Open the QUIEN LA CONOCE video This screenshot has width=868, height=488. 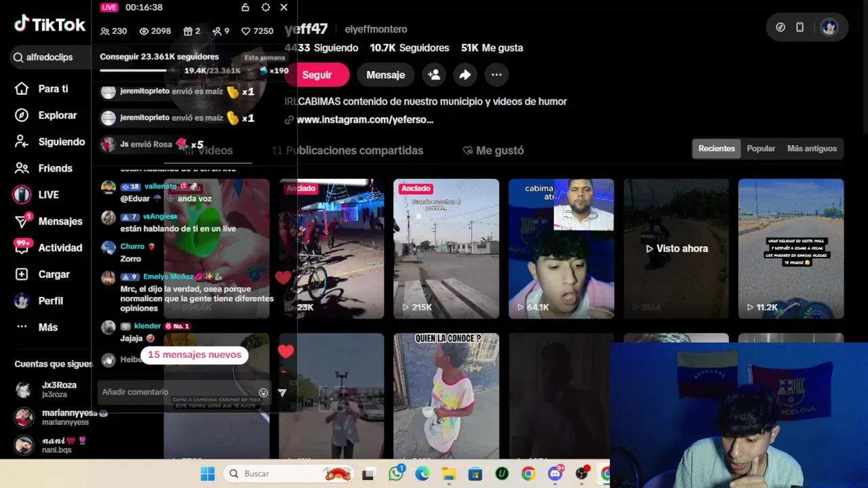click(446, 396)
